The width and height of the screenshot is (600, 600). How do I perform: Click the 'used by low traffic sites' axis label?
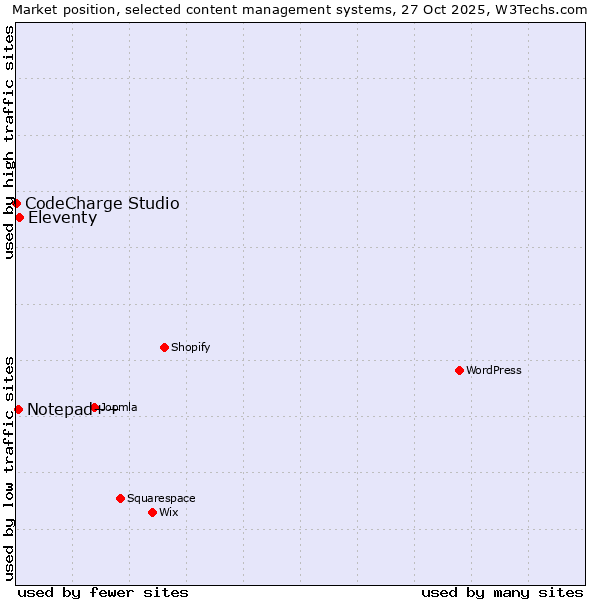pyautogui.click(x=9, y=467)
